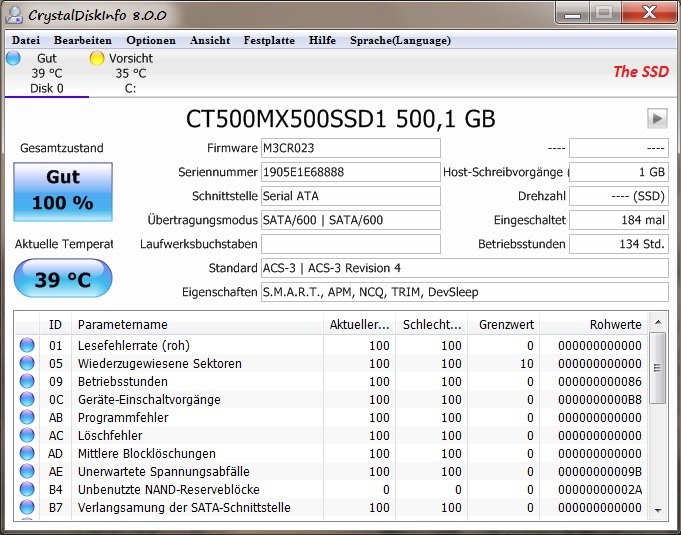Select the Unerwartete Spannungsabfälle row

(x=331, y=471)
